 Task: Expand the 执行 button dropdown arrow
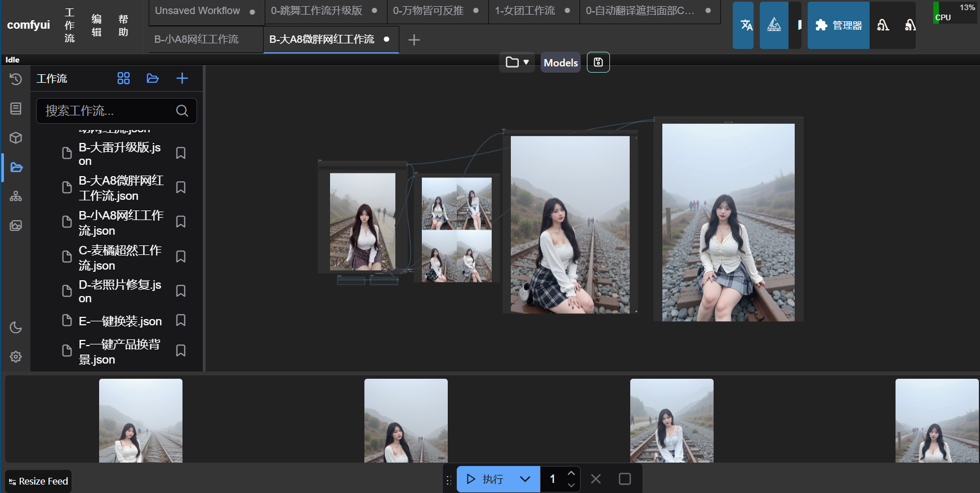(x=525, y=479)
